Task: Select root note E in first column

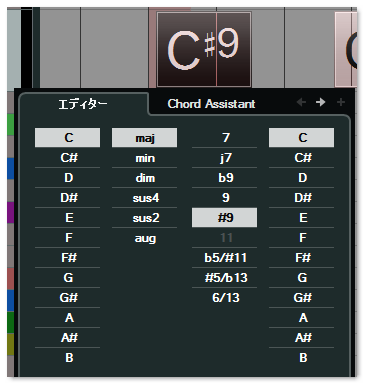Action: point(67,218)
